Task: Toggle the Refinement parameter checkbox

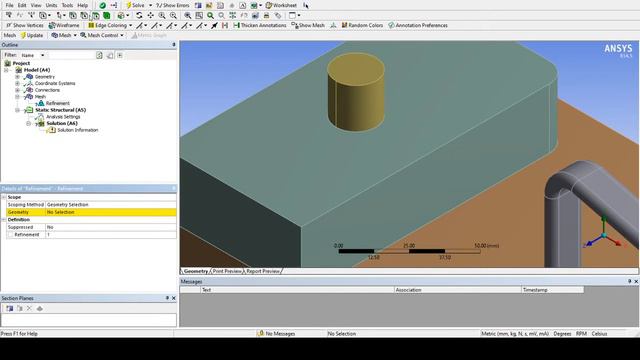Action: pyautogui.click(x=10, y=235)
